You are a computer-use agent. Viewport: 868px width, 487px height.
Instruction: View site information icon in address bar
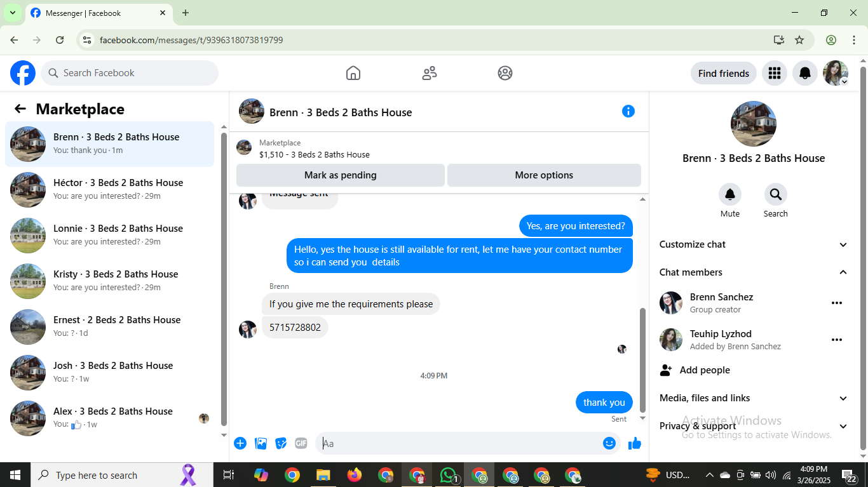[x=88, y=40]
